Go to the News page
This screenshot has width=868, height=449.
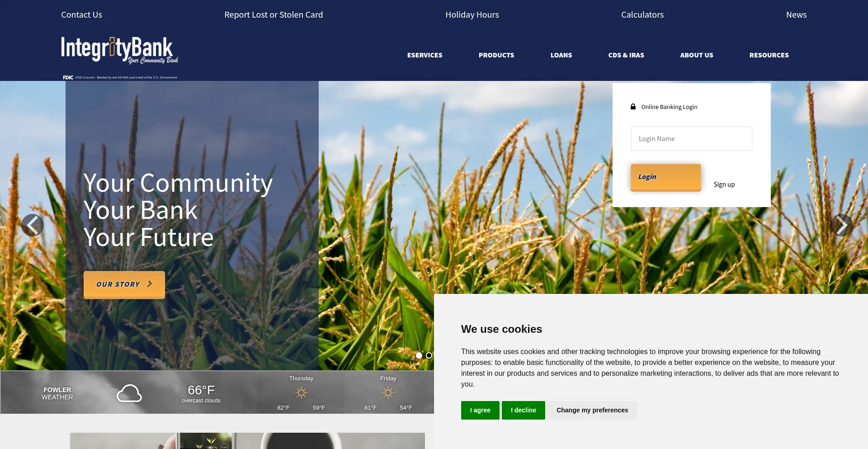(x=797, y=15)
